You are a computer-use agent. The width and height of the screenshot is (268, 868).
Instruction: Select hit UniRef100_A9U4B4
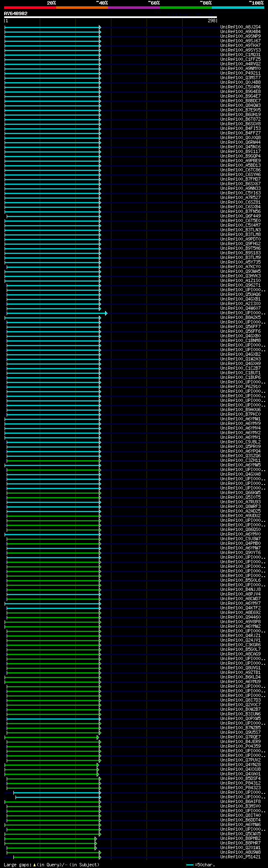(240, 32)
